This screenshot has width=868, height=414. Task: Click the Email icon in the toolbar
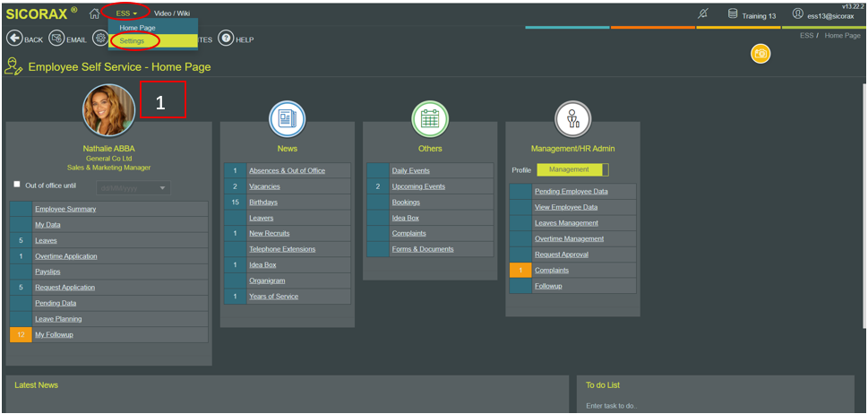[56, 39]
